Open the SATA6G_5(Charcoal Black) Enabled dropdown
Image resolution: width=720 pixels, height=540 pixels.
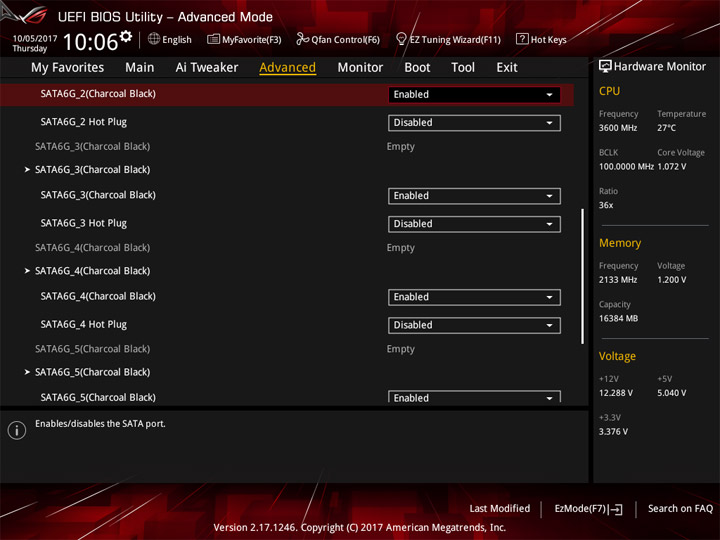[x=474, y=397]
